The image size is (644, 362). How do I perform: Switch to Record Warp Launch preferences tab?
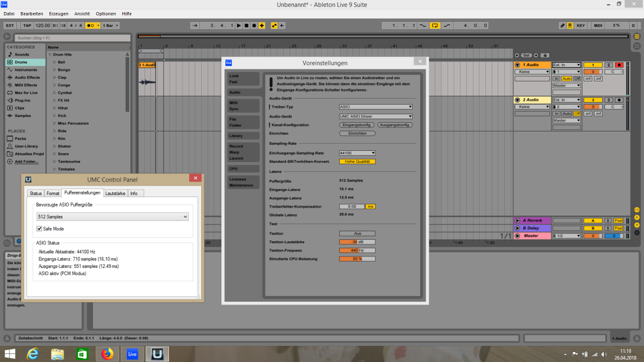tap(244, 152)
